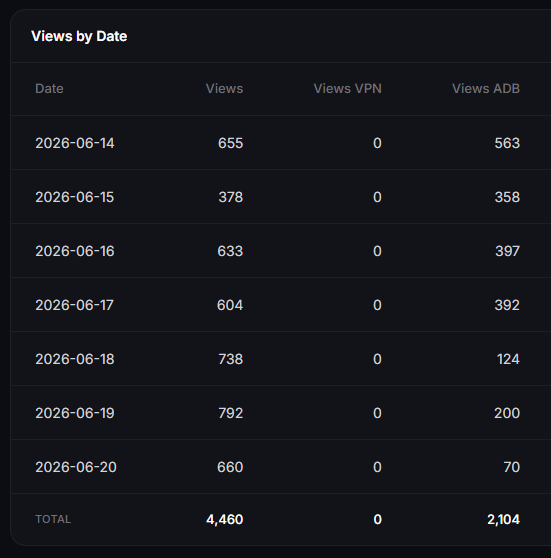Click the Views ADB value 397
551x558 pixels.
[508, 251]
